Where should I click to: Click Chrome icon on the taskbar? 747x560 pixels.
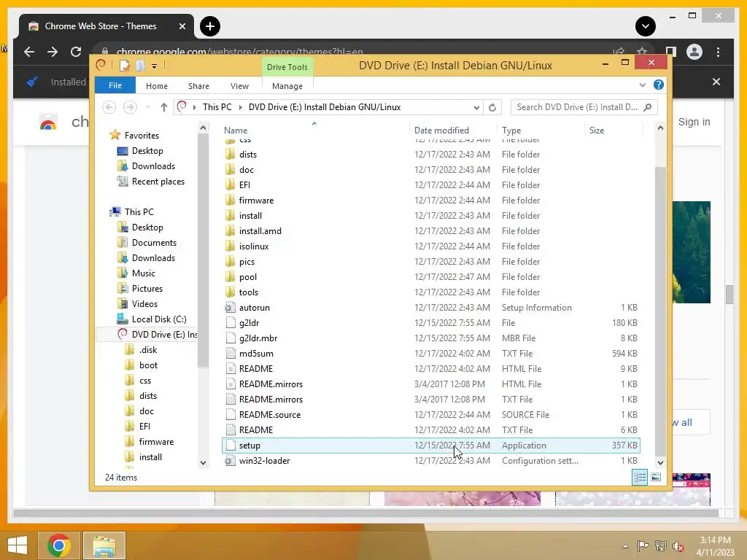pos(59,545)
